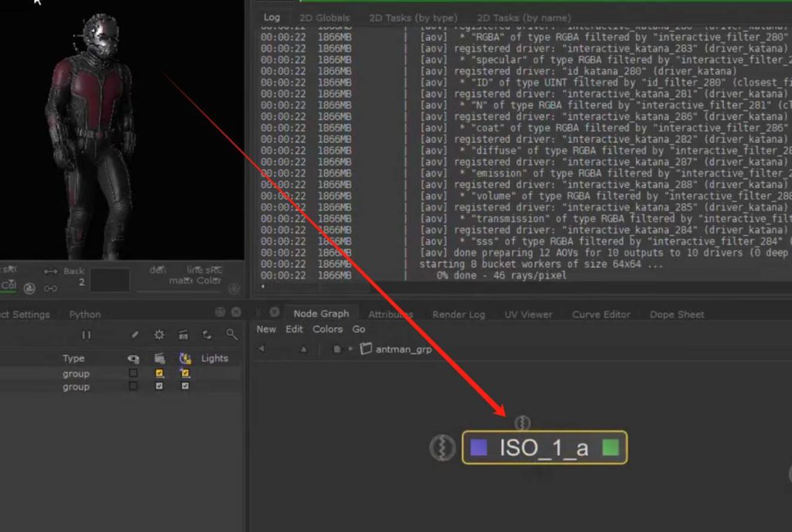Click the magnifier search icon in scene graph
The width and height of the screenshot is (792, 532).
(231, 335)
